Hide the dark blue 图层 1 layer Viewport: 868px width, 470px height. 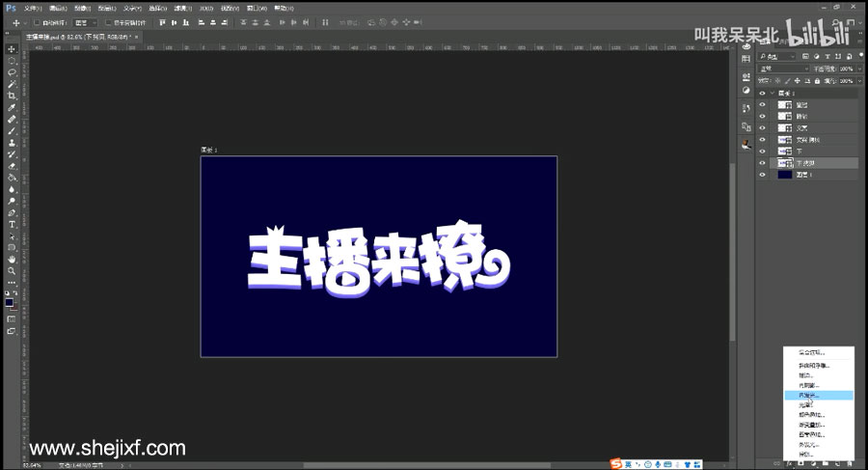tap(762, 175)
